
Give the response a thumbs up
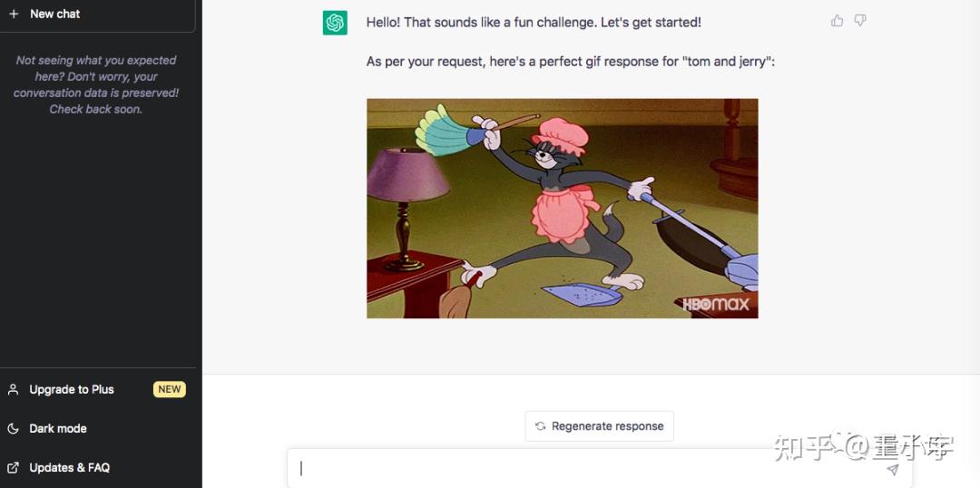[837, 21]
